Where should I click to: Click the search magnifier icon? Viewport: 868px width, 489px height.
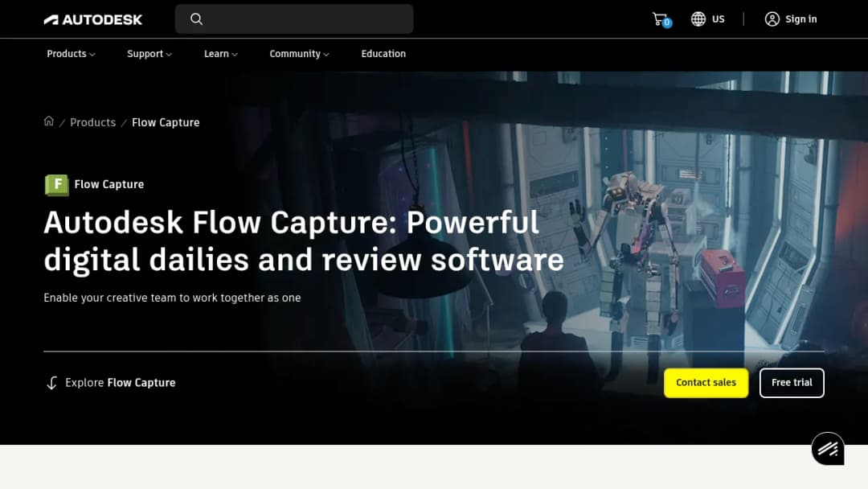point(197,18)
